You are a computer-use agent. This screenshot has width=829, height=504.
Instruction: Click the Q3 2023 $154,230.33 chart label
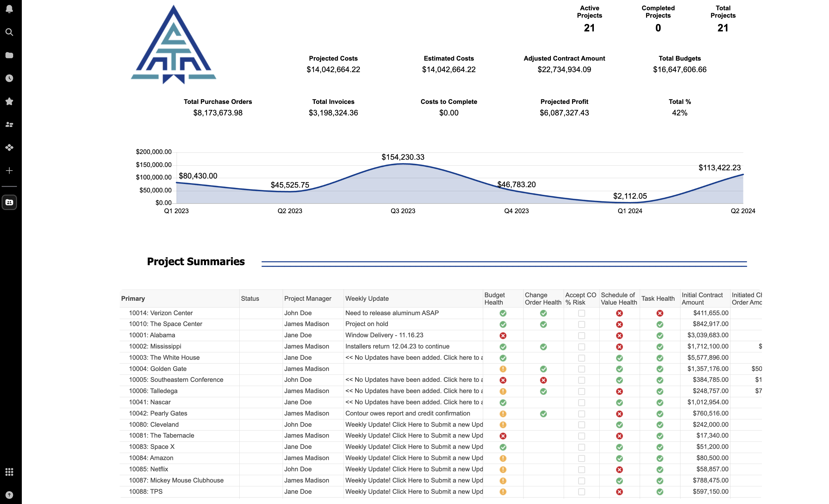click(403, 157)
